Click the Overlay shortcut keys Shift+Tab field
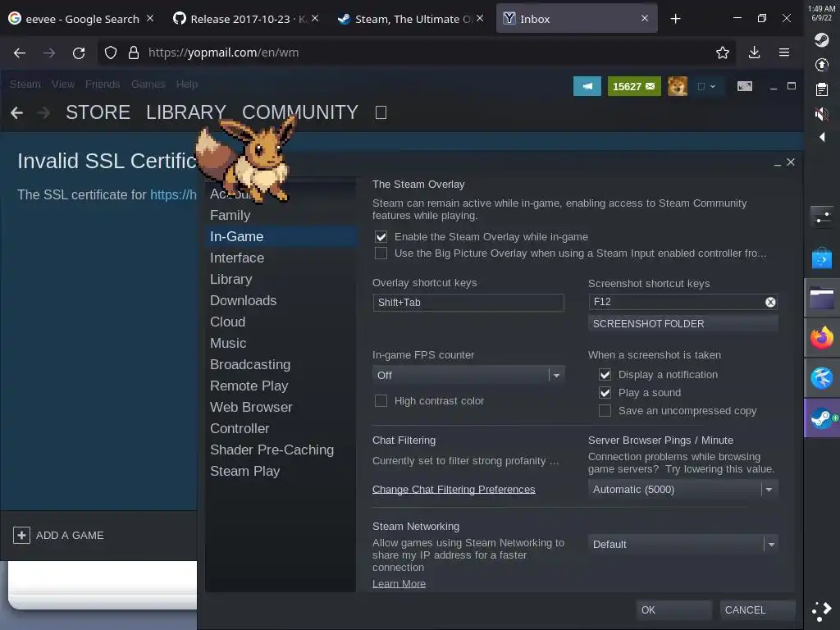840x630 pixels. click(468, 302)
